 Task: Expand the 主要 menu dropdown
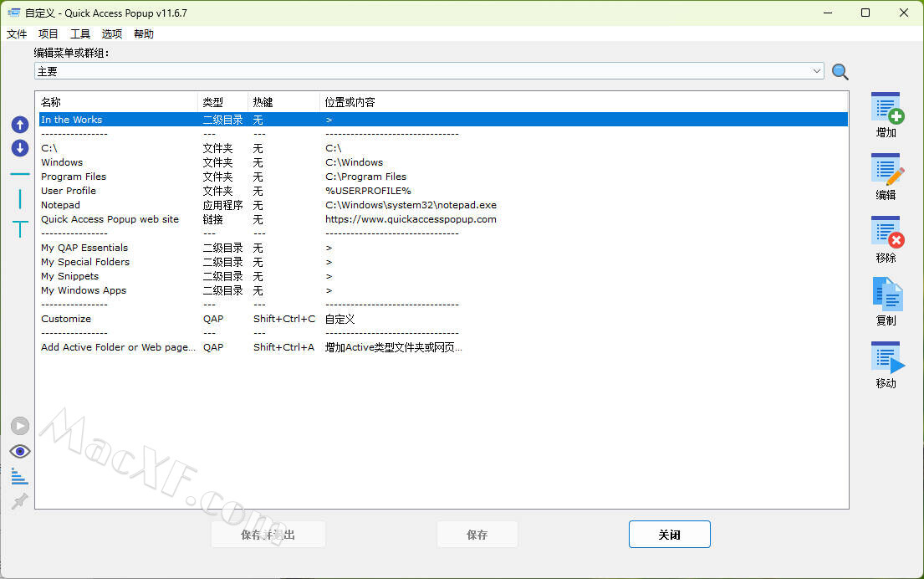[x=816, y=72]
